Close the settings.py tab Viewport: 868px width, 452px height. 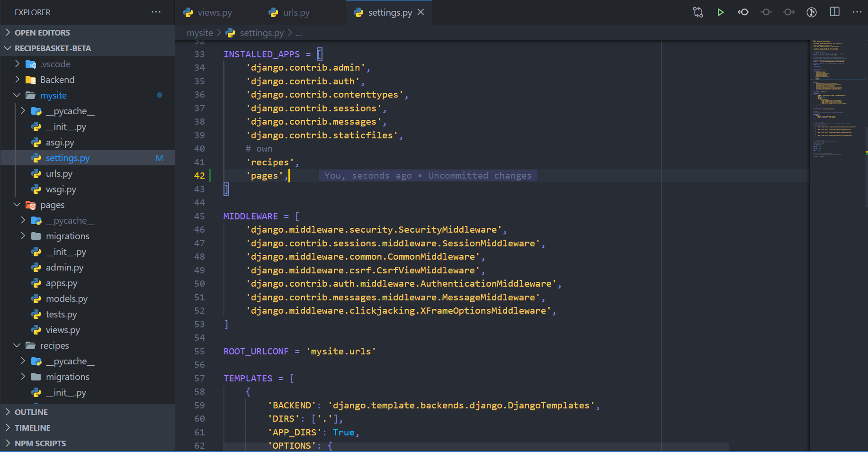pos(421,12)
